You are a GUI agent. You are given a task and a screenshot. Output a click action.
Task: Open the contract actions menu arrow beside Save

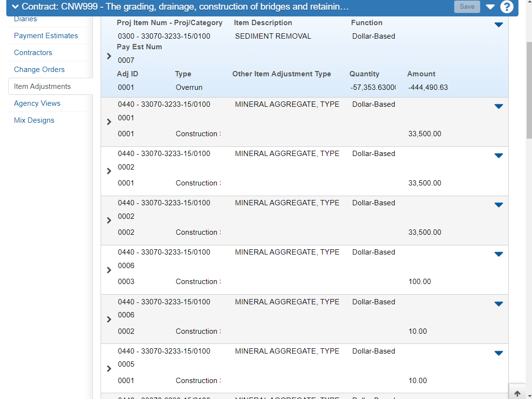(x=490, y=7)
